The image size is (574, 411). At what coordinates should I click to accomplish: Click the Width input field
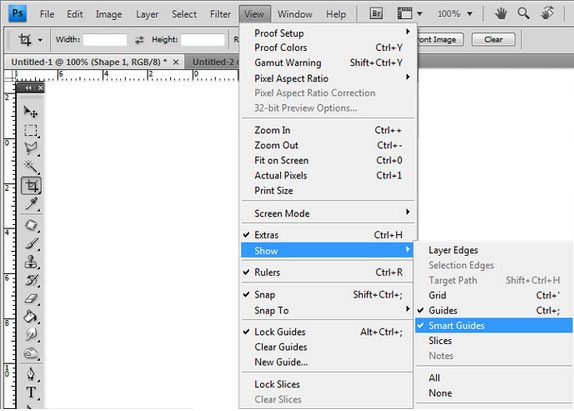(105, 40)
